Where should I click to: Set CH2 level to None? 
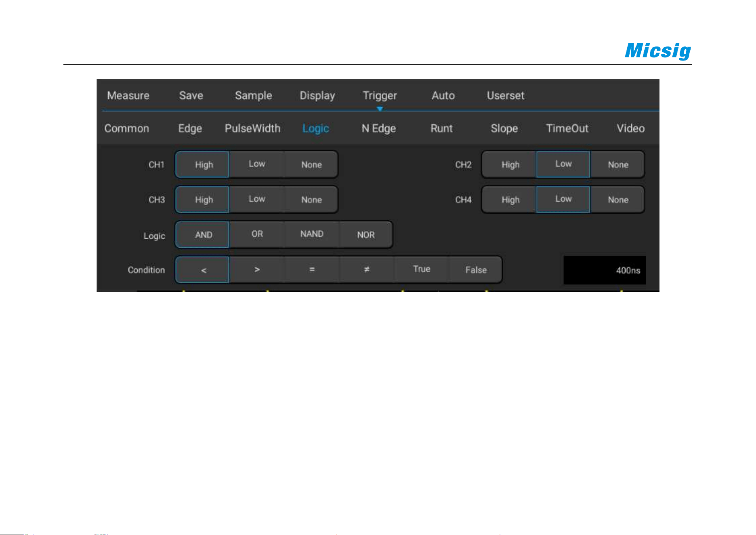(x=617, y=164)
